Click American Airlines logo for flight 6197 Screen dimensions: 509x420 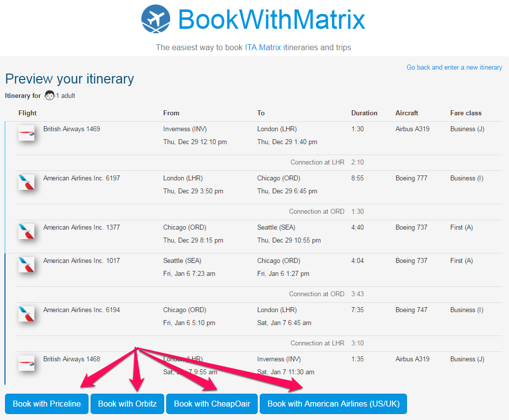pyautogui.click(x=26, y=182)
